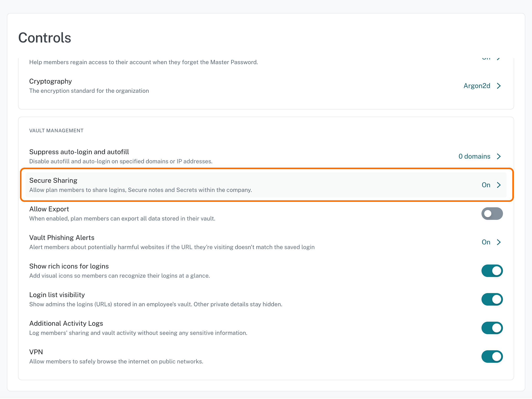Select the Cryptography setting title
This screenshot has width=532, height=399.
pos(51,81)
